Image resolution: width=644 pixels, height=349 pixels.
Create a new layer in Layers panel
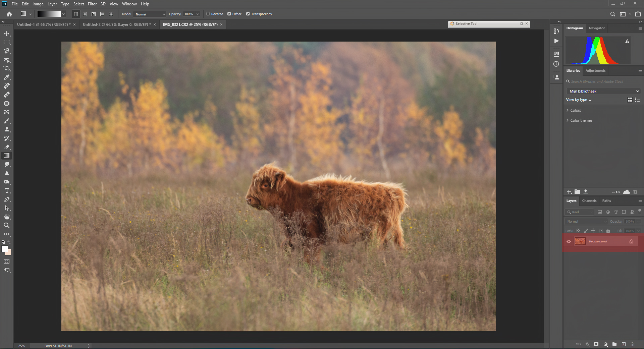tap(624, 344)
